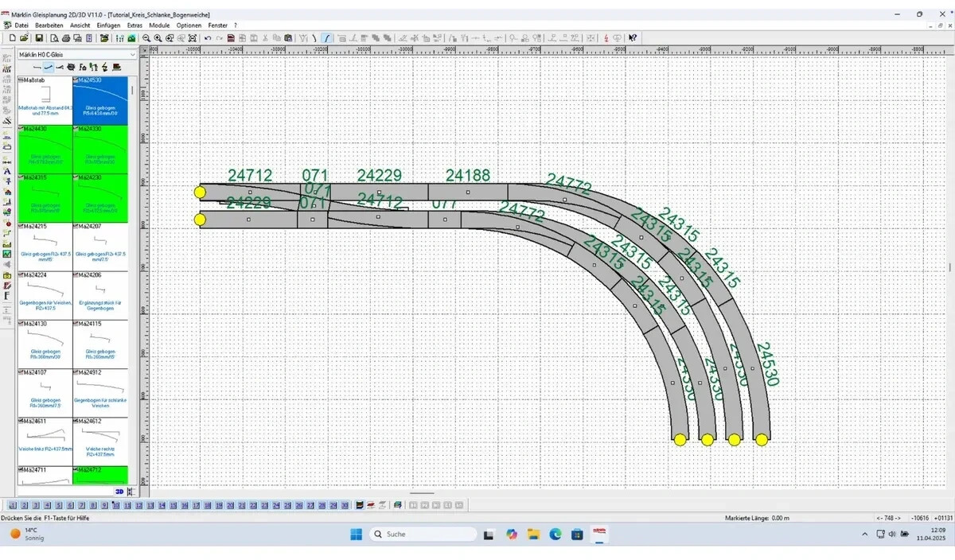Open the weather widget showing 14°C Sonnig
This screenshot has height=560, width=955.
[27, 534]
